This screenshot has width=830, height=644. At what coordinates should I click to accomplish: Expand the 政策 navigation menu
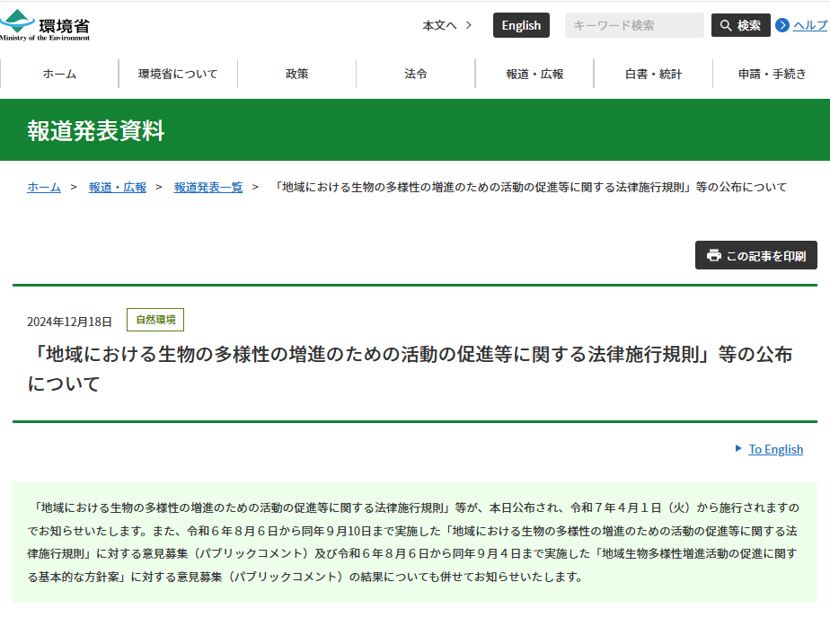click(x=297, y=74)
